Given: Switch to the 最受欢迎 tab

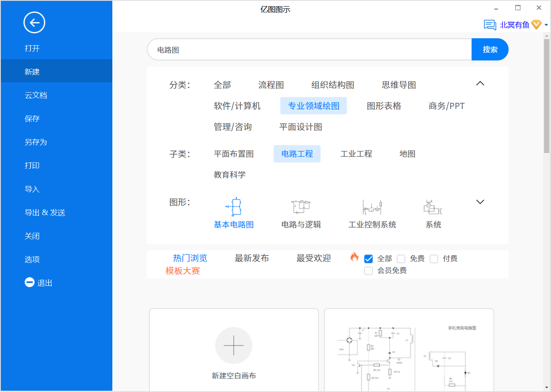Looking at the screenshot, I should [x=314, y=258].
